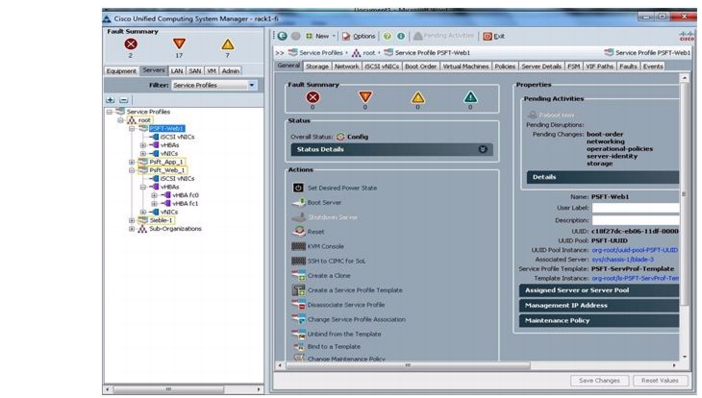Image resolution: width=702 pixels, height=398 pixels.
Task: Click inside the User Label field
Action: point(635,208)
